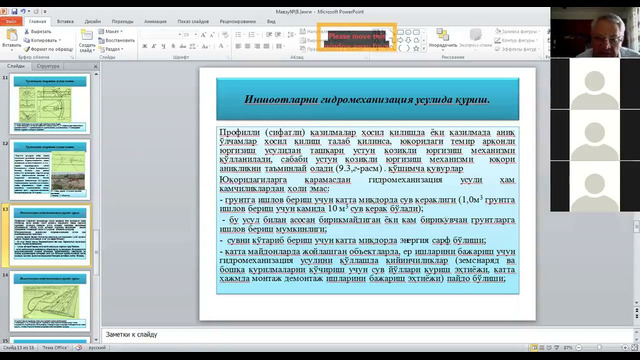The width and height of the screenshot is (640, 360).
Task: Open the Layout (Макет) dropdown
Action: click(111, 31)
